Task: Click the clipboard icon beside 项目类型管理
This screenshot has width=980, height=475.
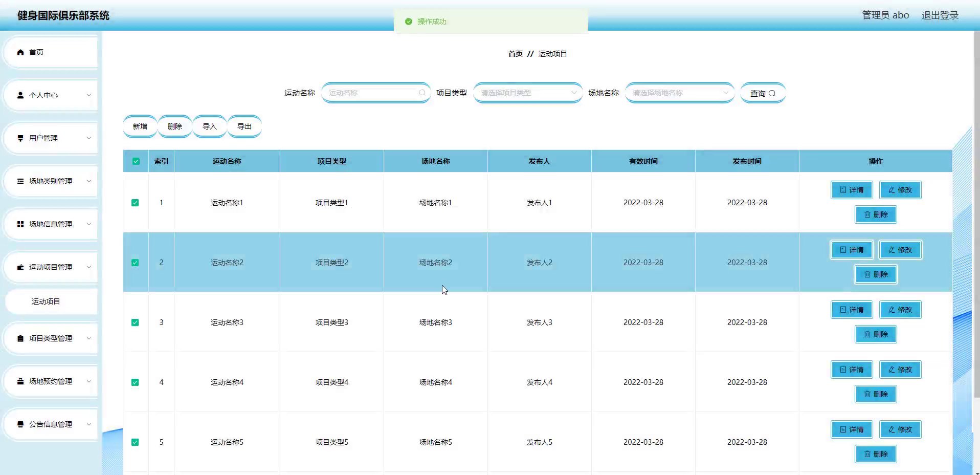Action: click(20, 338)
